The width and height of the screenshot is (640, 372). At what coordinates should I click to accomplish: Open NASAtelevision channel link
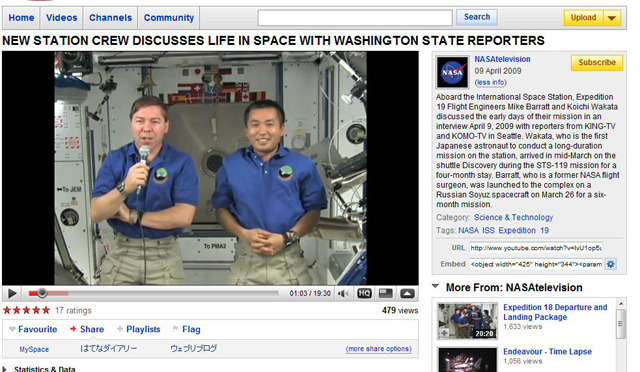click(502, 59)
